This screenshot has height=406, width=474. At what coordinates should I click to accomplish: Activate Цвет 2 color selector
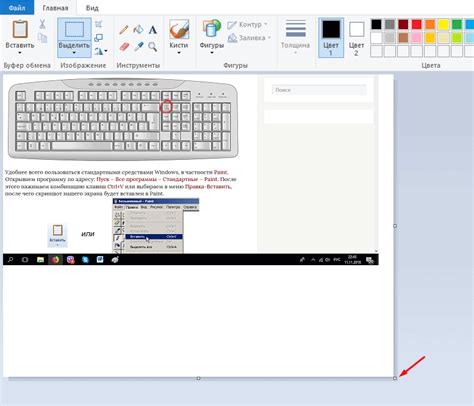356,38
